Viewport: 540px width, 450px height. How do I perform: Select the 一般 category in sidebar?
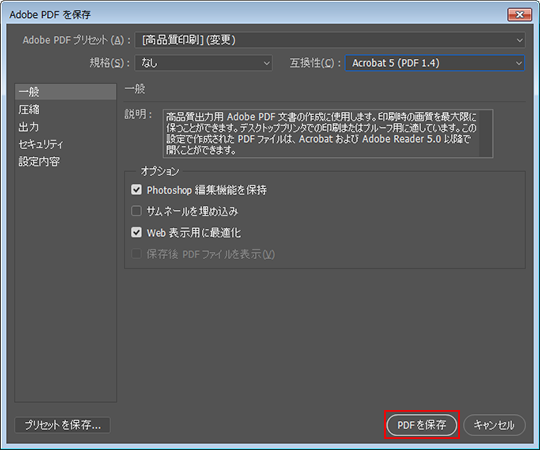(x=65, y=92)
